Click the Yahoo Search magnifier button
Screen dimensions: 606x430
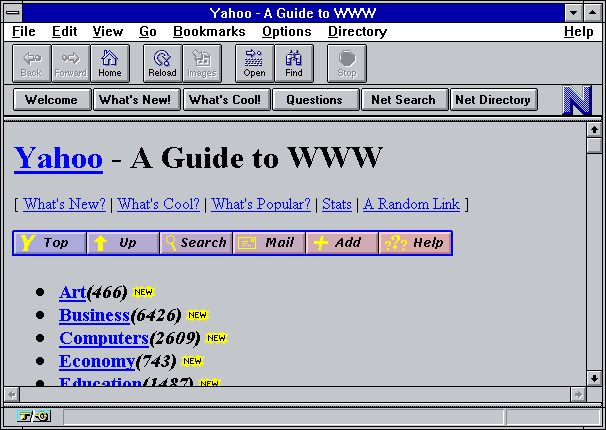pyautogui.click(x=196, y=243)
